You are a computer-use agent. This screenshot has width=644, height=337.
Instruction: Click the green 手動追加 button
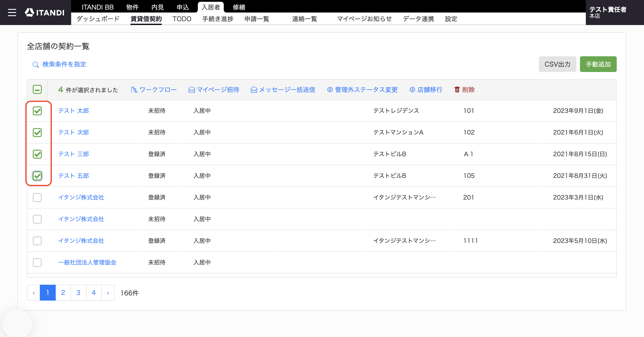click(x=598, y=64)
